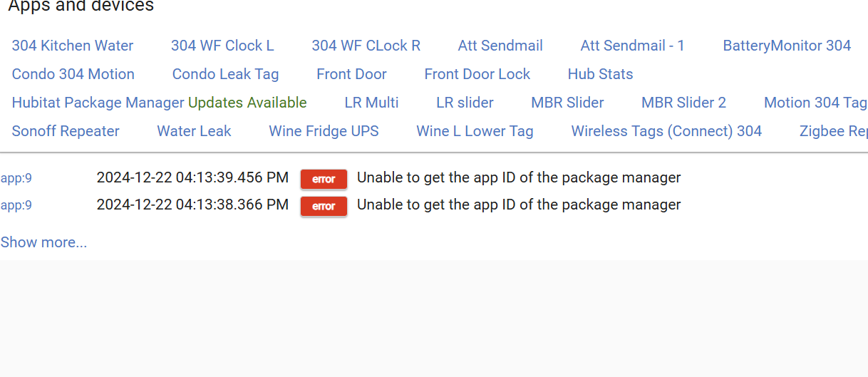The height and width of the screenshot is (377, 868).
Task: Open the Hub Stats link
Action: (600, 74)
